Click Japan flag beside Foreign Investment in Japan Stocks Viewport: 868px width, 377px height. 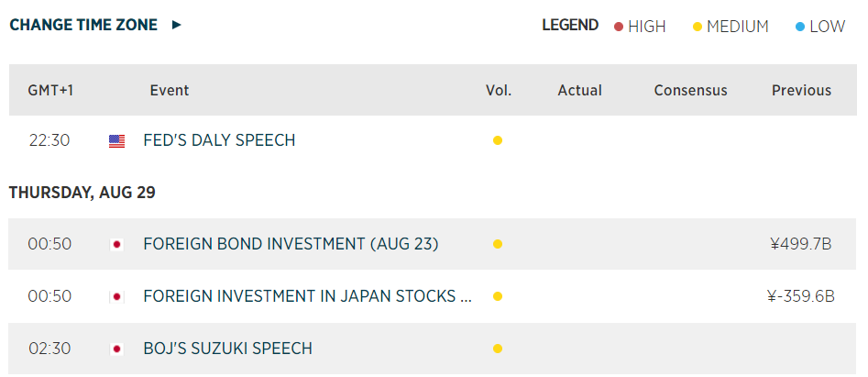[116, 297]
